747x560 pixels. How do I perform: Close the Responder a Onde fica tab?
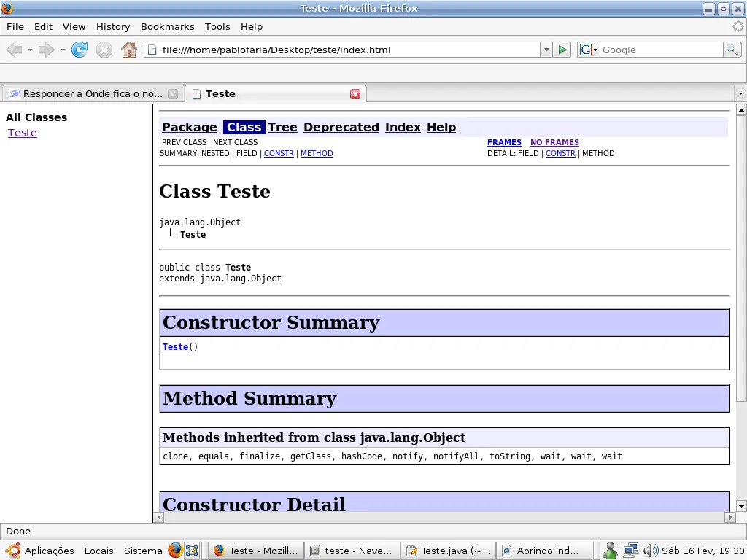[x=173, y=94]
